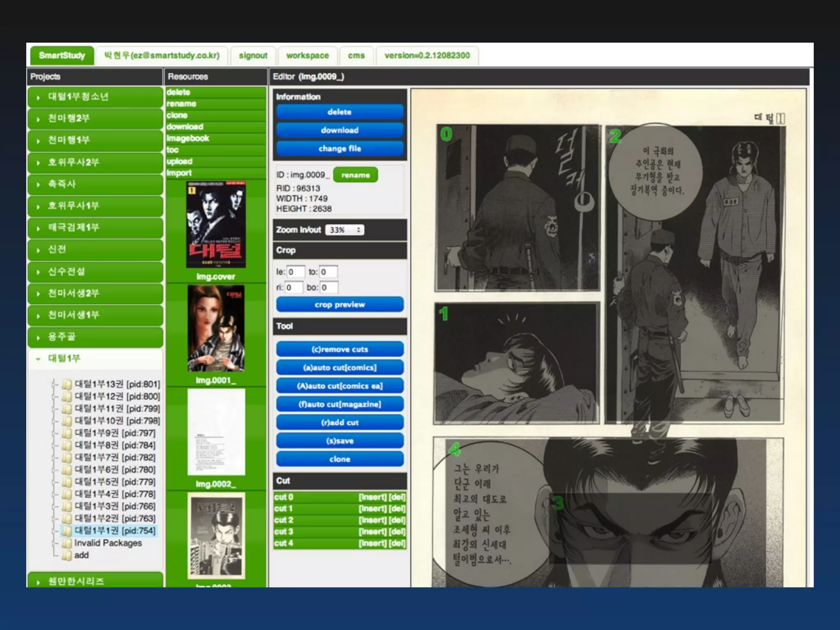Click the add folder icon
The height and width of the screenshot is (630, 840).
[66, 555]
